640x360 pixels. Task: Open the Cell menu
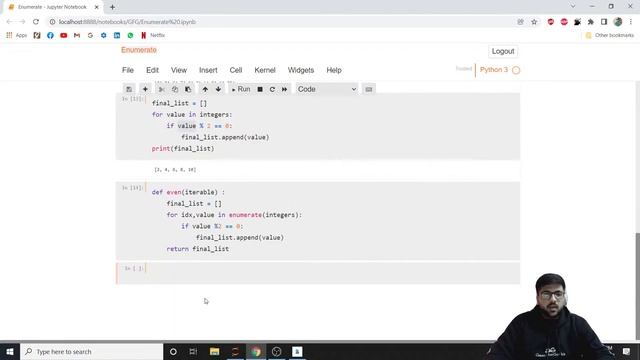point(236,70)
